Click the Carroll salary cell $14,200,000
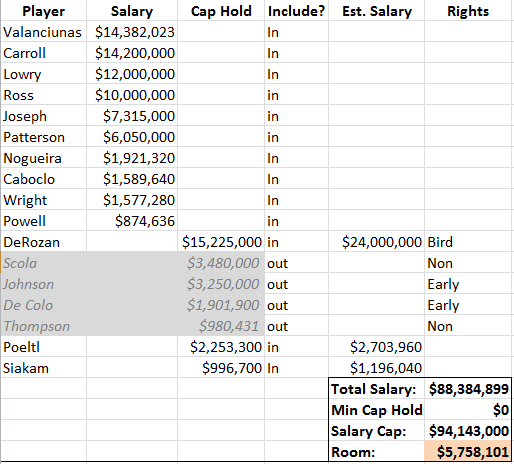Screen dimensions: 514x464 click(x=132, y=53)
